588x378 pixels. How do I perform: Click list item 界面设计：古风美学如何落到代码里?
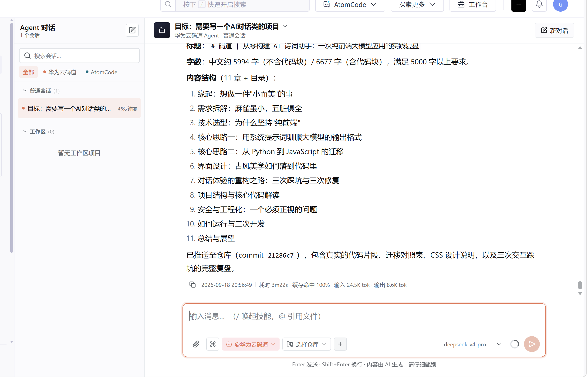pyautogui.click(x=258, y=166)
